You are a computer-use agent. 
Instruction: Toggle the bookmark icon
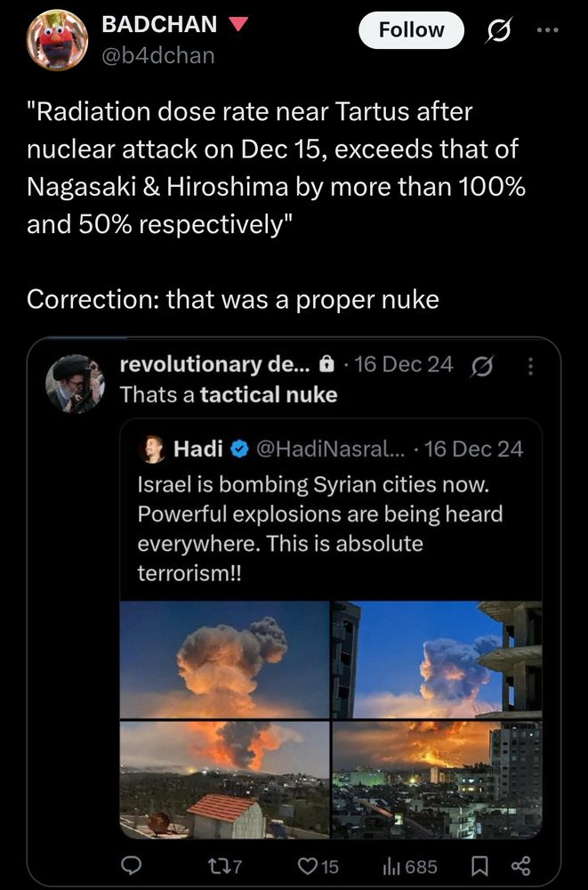click(480, 866)
